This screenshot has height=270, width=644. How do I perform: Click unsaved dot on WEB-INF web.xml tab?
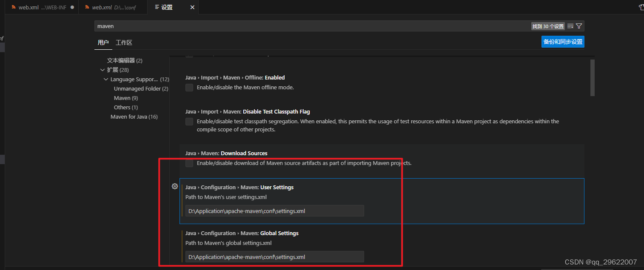(72, 7)
